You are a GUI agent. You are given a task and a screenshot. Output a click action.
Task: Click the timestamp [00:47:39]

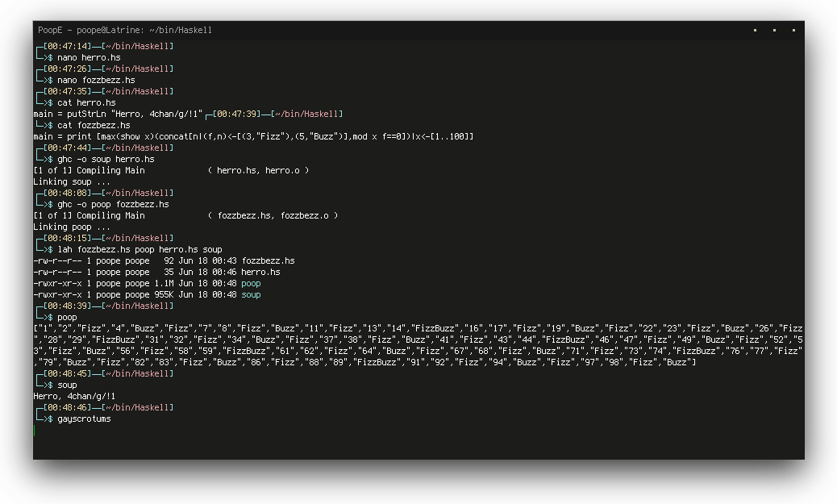(x=236, y=114)
